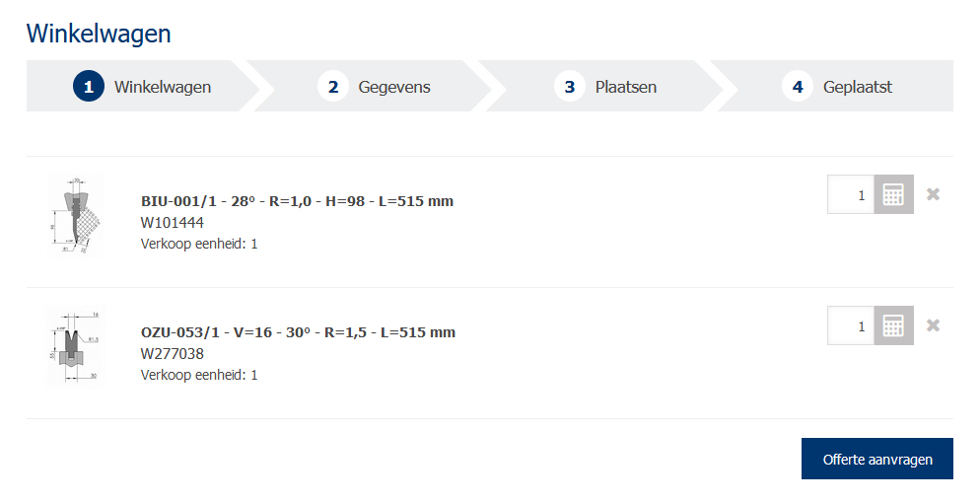The height and width of the screenshot is (503, 980).
Task: View OZU-053/1 product drawing thumbnail
Action: (75, 345)
